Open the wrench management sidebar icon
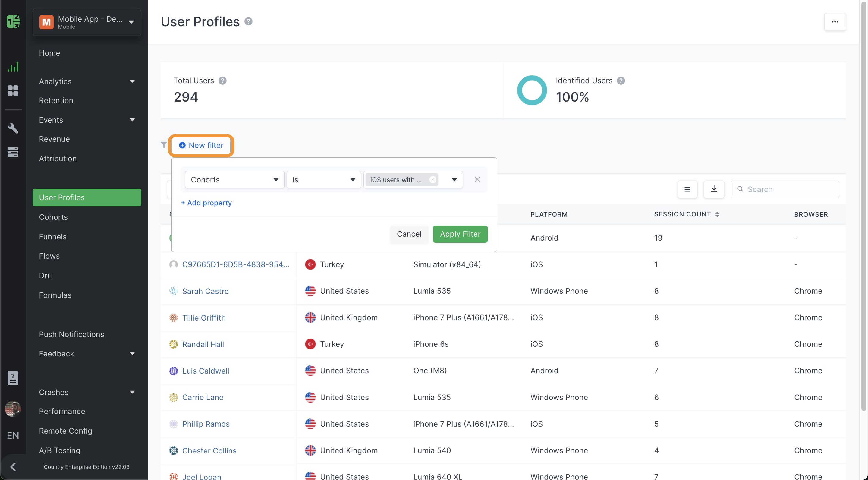 (x=13, y=128)
